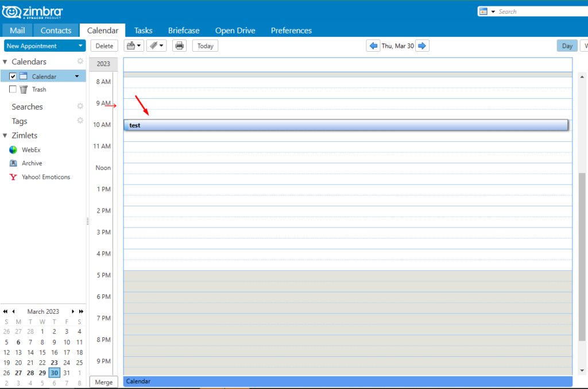This screenshot has width=588, height=389.
Task: Open the Tasks tab
Action: (143, 30)
